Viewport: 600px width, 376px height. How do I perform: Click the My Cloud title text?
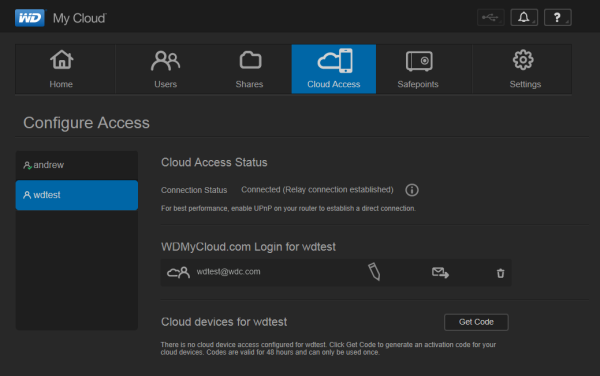click(x=80, y=18)
